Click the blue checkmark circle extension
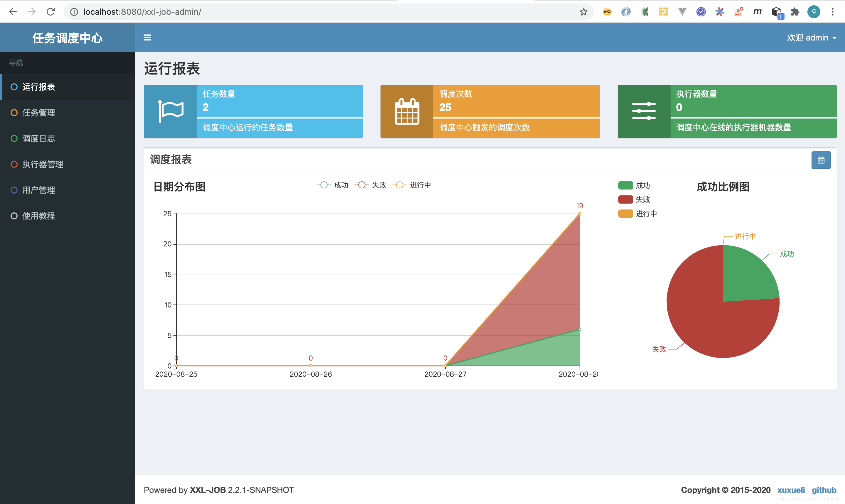This screenshot has width=845, height=504. point(701,12)
